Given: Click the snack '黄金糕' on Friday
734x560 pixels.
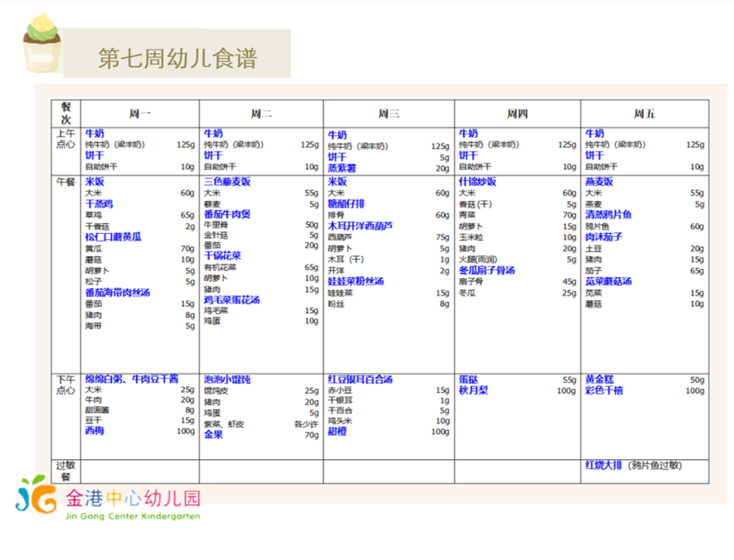Looking at the screenshot, I should [x=599, y=379].
